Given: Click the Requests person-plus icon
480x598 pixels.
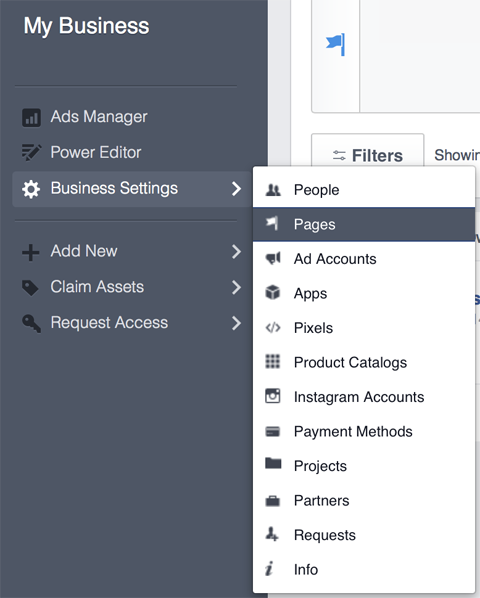Looking at the screenshot, I should pos(272,534).
